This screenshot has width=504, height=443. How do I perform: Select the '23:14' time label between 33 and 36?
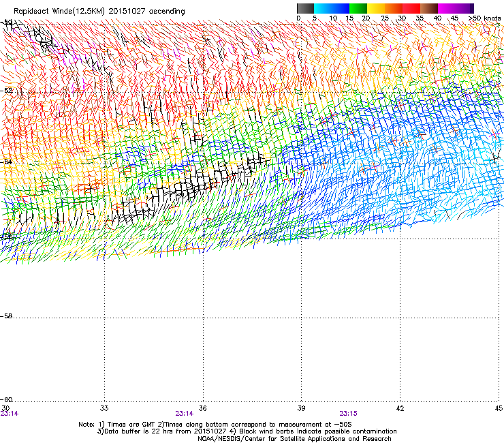click(x=184, y=414)
